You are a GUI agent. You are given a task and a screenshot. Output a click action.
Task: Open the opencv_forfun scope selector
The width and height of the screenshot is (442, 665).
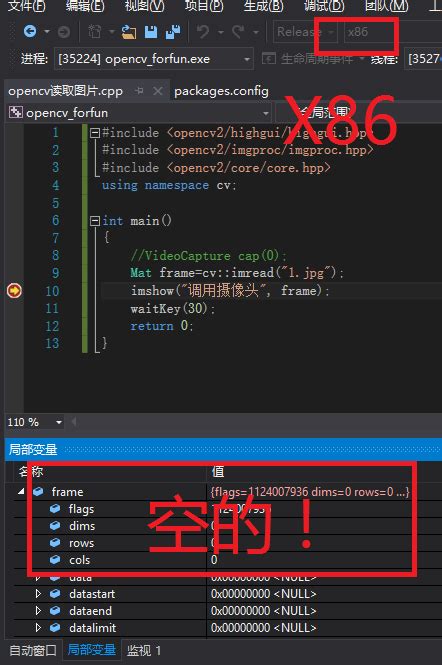click(x=140, y=113)
